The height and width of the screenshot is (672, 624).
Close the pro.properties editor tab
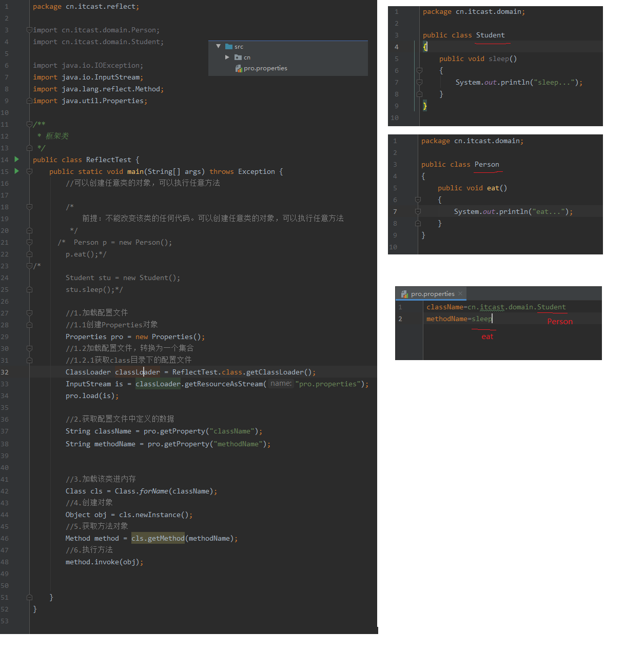click(x=460, y=293)
